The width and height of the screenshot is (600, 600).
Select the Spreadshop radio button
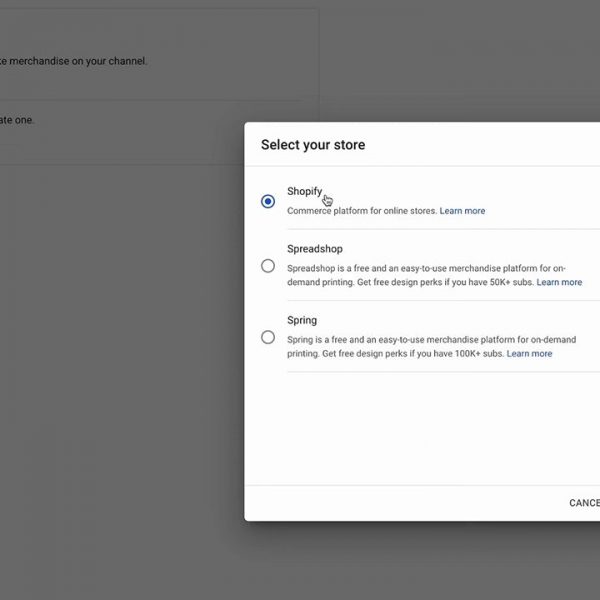point(268,266)
